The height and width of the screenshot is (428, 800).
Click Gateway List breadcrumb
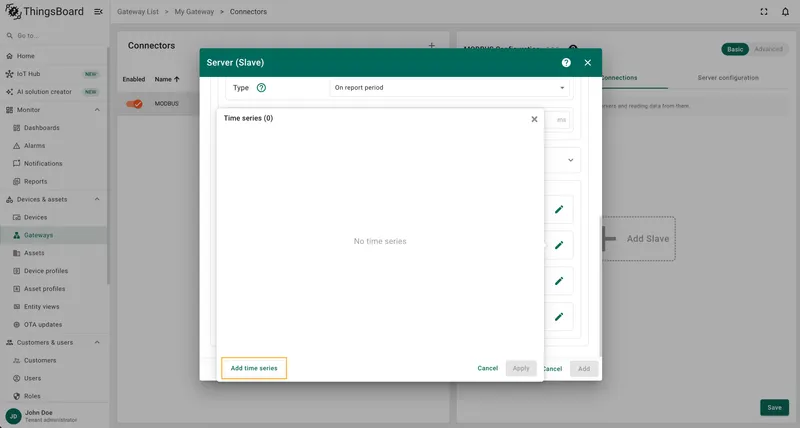pos(138,11)
